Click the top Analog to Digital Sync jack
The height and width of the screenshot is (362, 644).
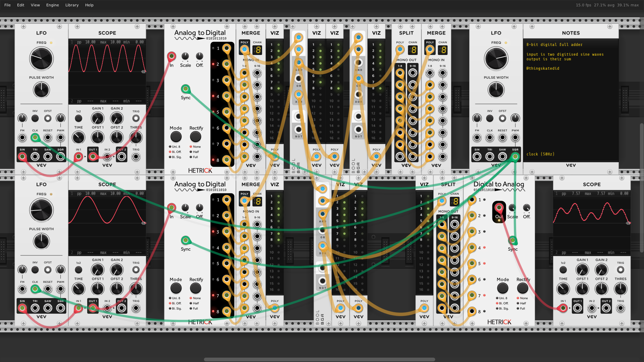pyautogui.click(x=185, y=89)
